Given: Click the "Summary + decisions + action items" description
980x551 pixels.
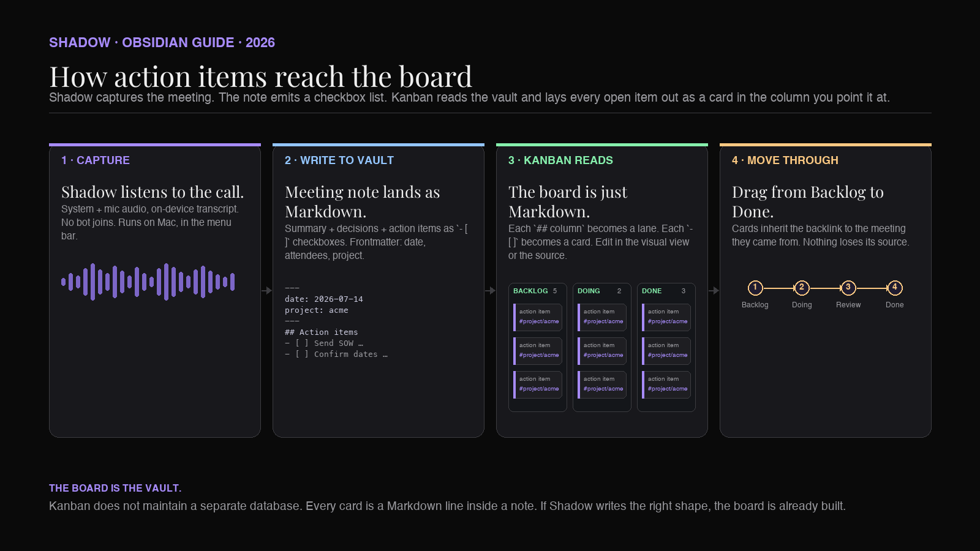Looking at the screenshot, I should [x=377, y=242].
